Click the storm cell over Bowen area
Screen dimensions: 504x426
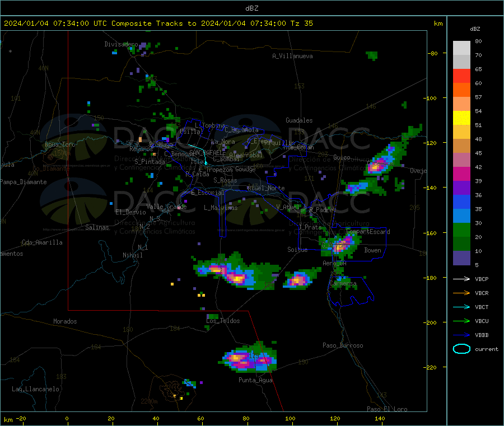click(x=340, y=245)
